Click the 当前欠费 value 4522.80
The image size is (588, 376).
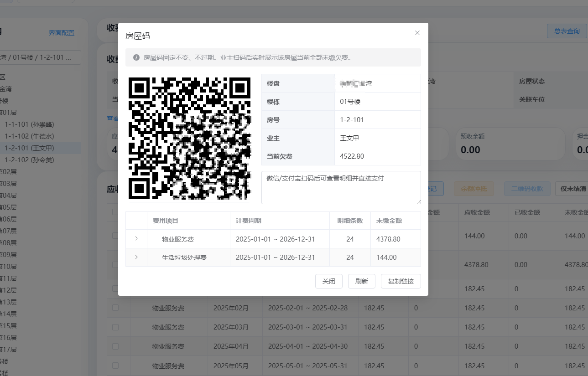tap(352, 156)
